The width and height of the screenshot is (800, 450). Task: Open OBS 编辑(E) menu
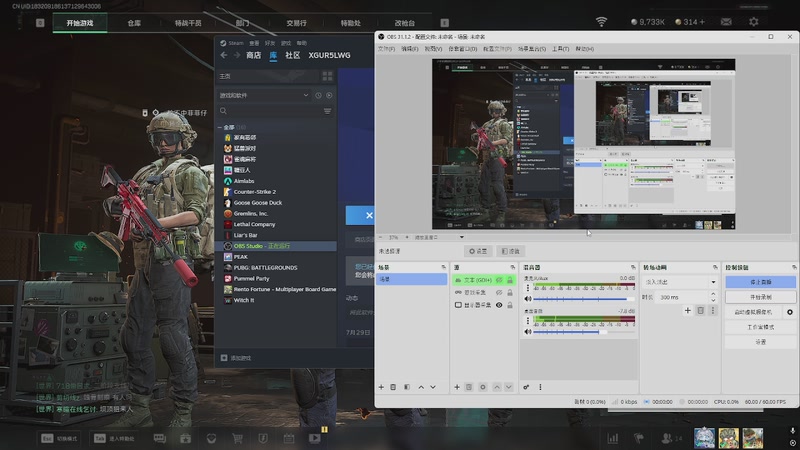point(409,49)
